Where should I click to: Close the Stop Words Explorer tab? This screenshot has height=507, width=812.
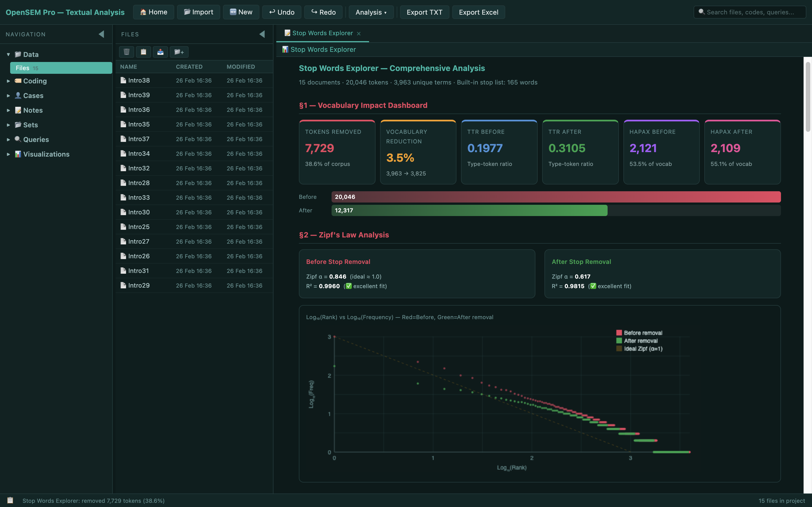359,34
